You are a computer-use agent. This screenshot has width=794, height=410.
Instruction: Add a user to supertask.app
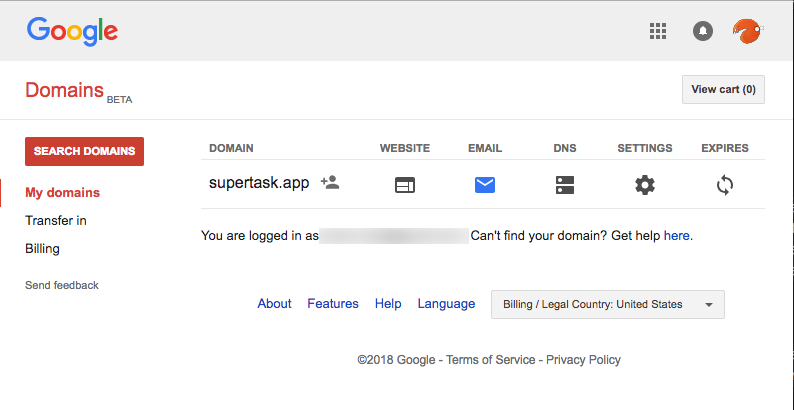(330, 182)
